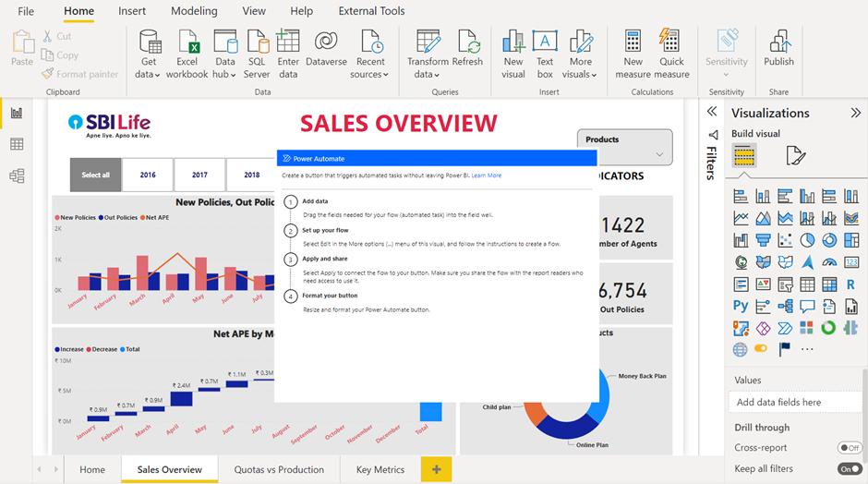
Task: Open the Format visual pane icon
Action: point(795,155)
